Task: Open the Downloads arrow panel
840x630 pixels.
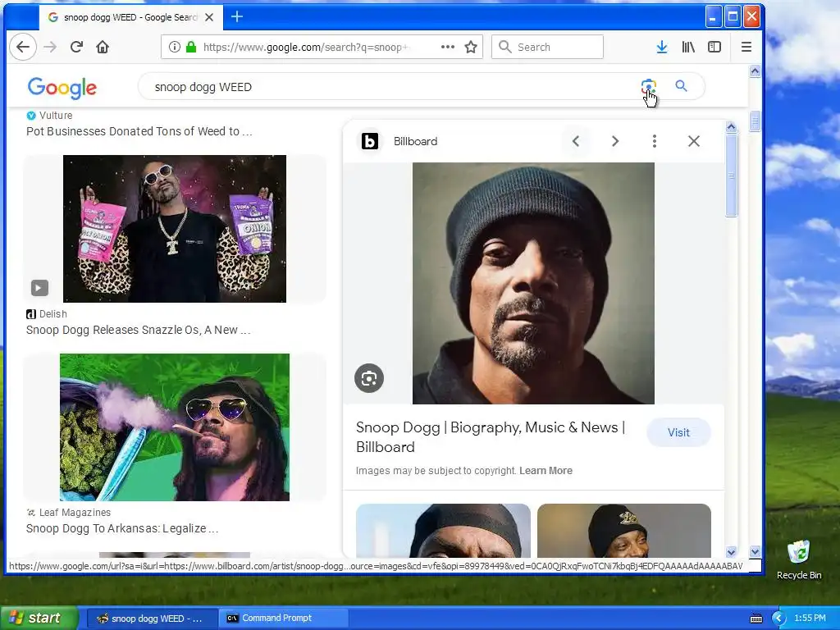Action: point(662,47)
